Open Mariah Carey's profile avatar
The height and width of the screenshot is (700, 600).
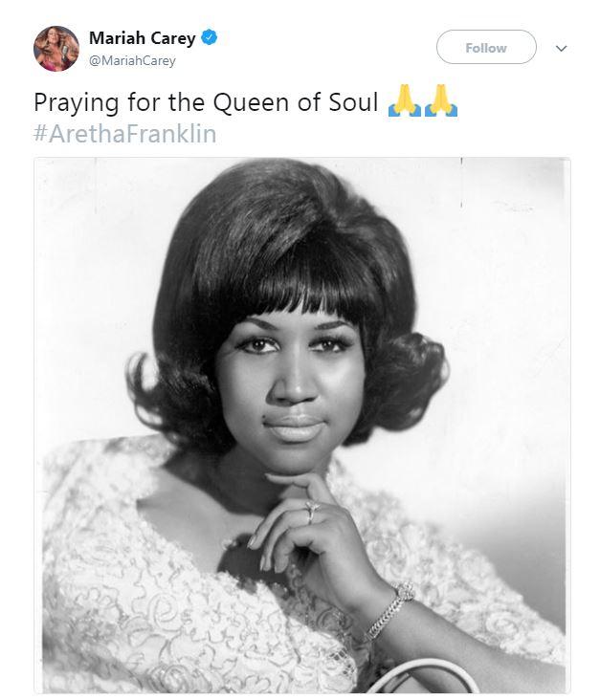click(x=56, y=48)
